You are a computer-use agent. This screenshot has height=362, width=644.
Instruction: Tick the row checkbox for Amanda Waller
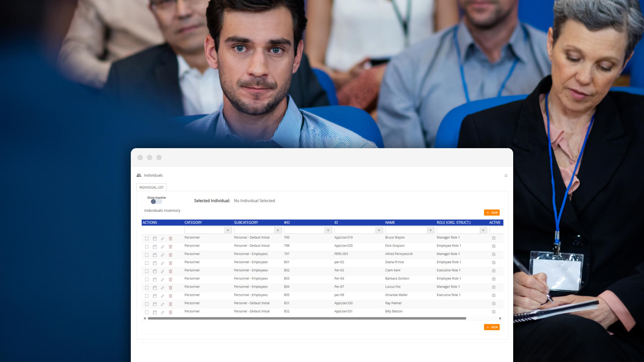pos(147,296)
